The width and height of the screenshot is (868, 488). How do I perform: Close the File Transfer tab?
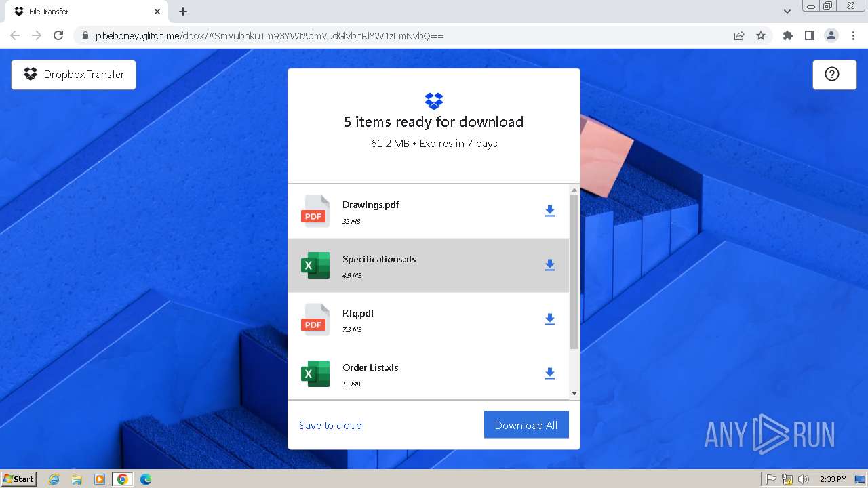coord(157,12)
